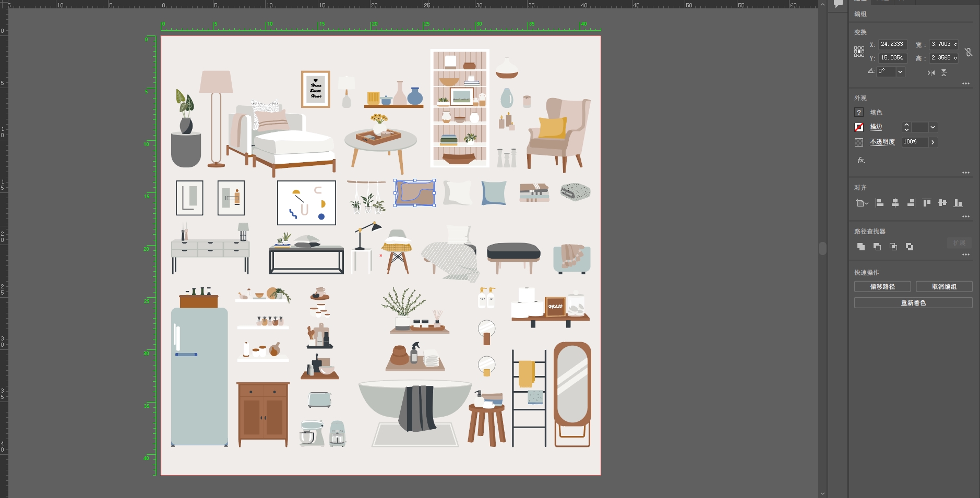Select the white bookshelf artwork
Image resolution: width=980 pixels, height=498 pixels.
pyautogui.click(x=460, y=108)
